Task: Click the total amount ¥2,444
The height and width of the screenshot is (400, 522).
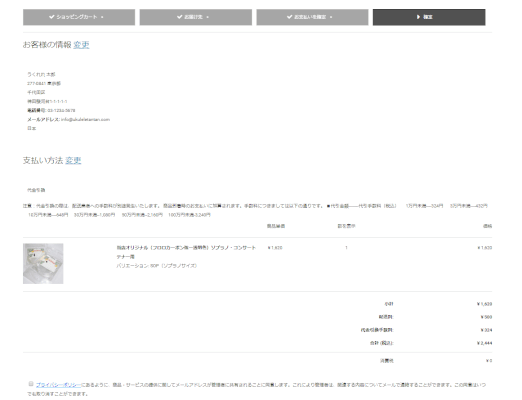Action: pyautogui.click(x=484, y=343)
